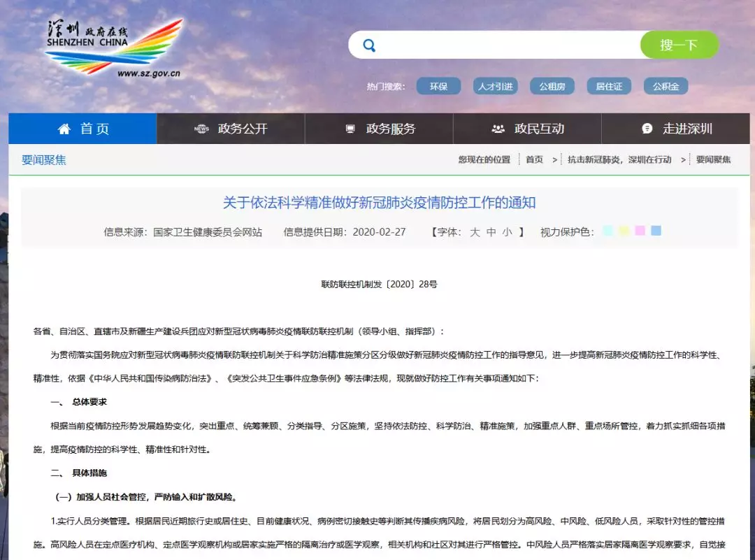
Task: Set font size to large 大
Action: [x=475, y=232]
